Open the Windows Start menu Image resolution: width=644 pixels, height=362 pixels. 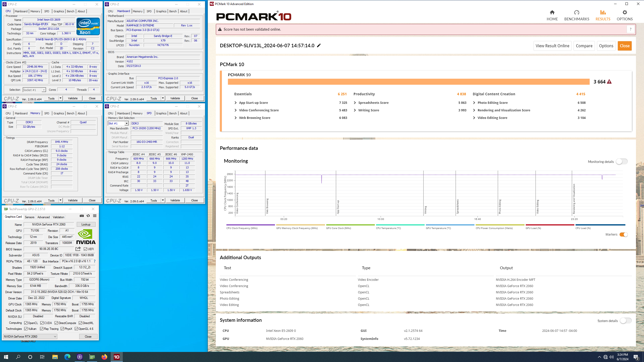[x=6, y=357]
